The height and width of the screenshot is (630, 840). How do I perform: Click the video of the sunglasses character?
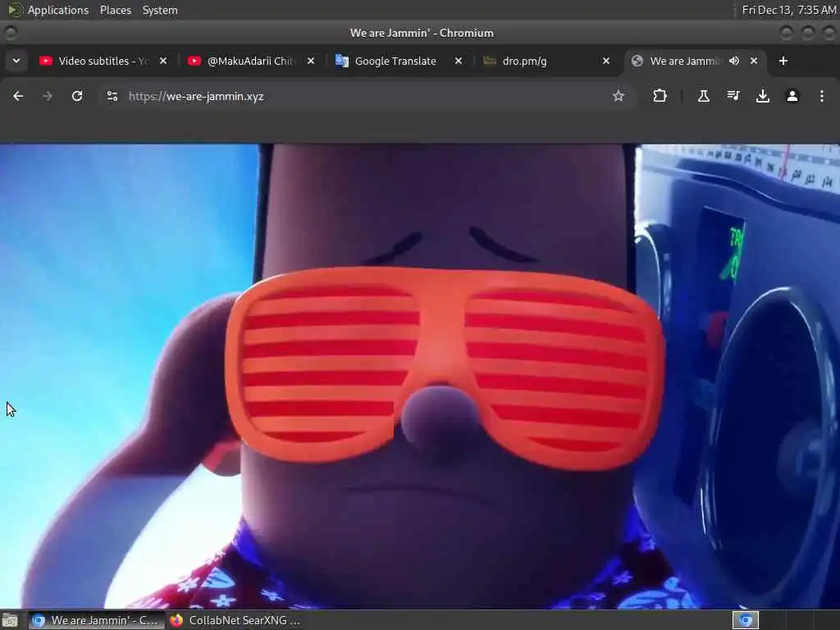tap(420, 376)
